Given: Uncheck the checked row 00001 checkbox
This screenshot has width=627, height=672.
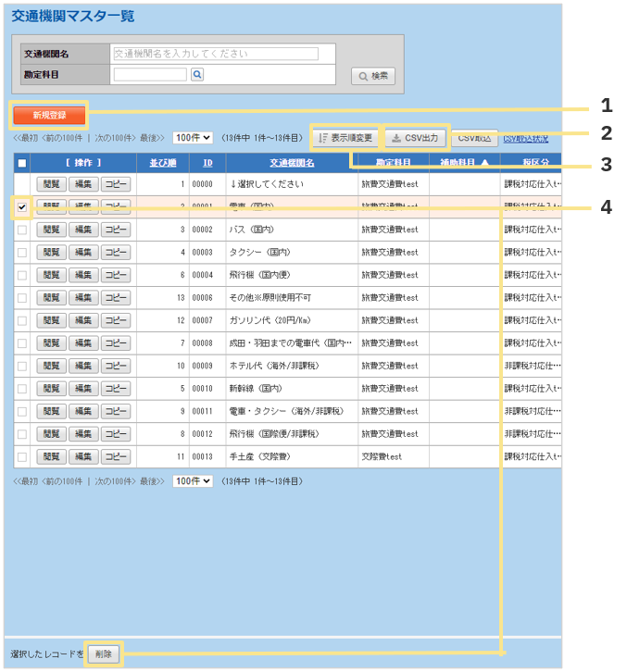Looking at the screenshot, I should (22, 206).
